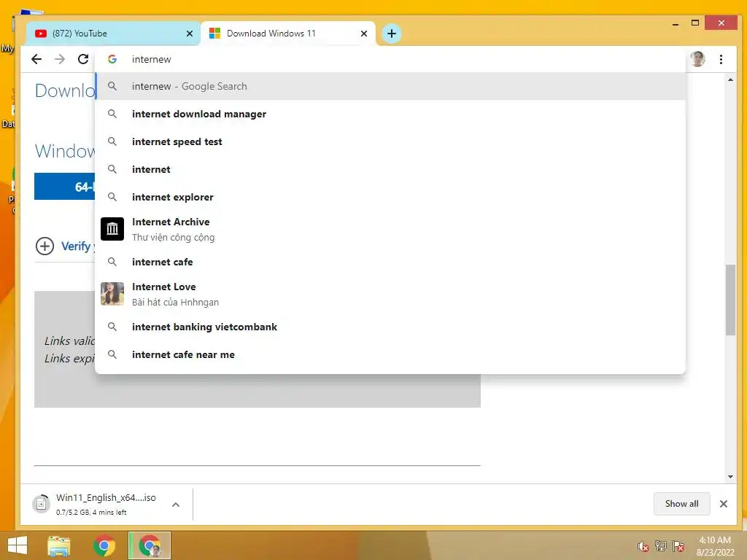Open Google Chrome taskbar icon
The image size is (747, 560).
[x=104, y=545]
